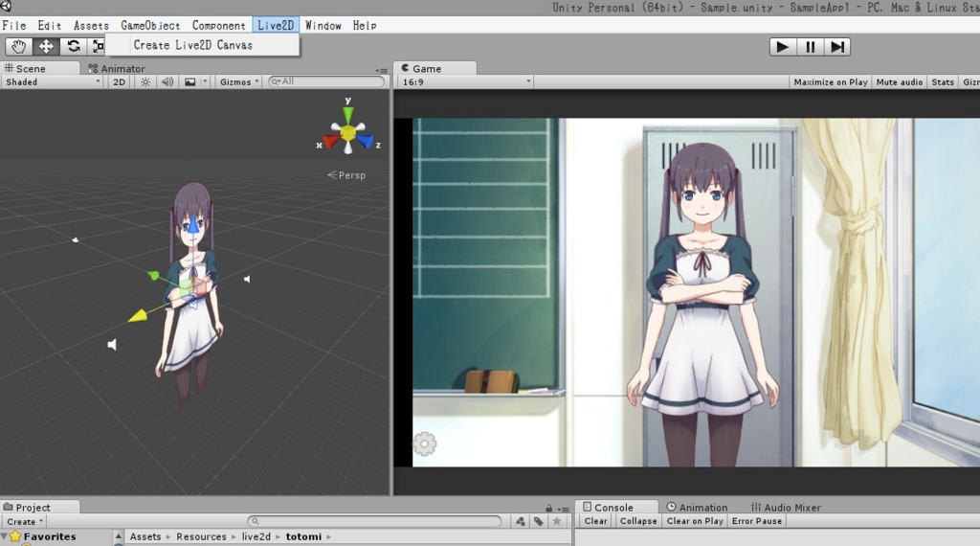Click the Step frame button

[836, 47]
